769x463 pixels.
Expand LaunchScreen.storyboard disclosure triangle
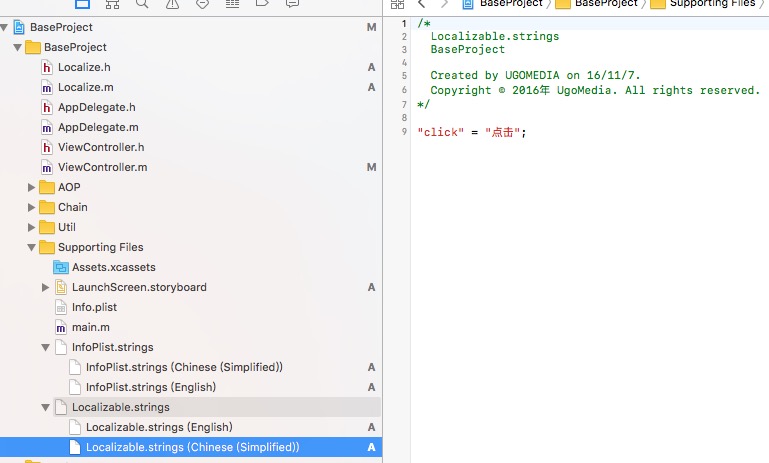(x=46, y=287)
